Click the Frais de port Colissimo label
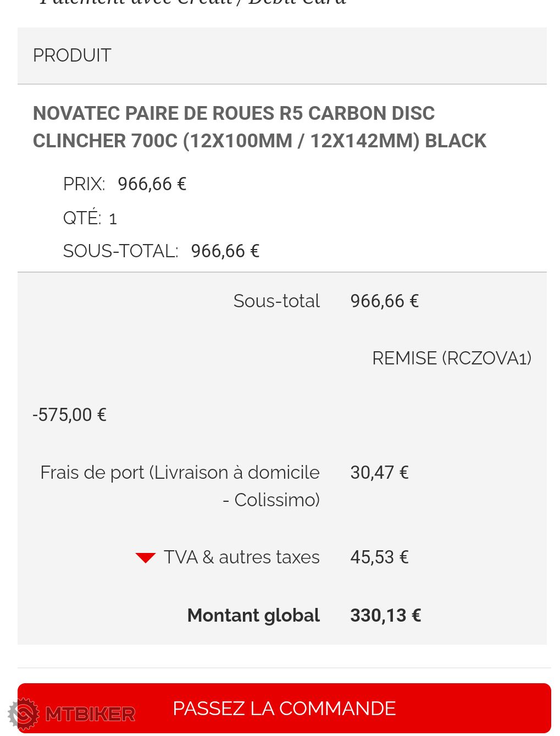This screenshot has width=560, height=736. click(x=180, y=486)
